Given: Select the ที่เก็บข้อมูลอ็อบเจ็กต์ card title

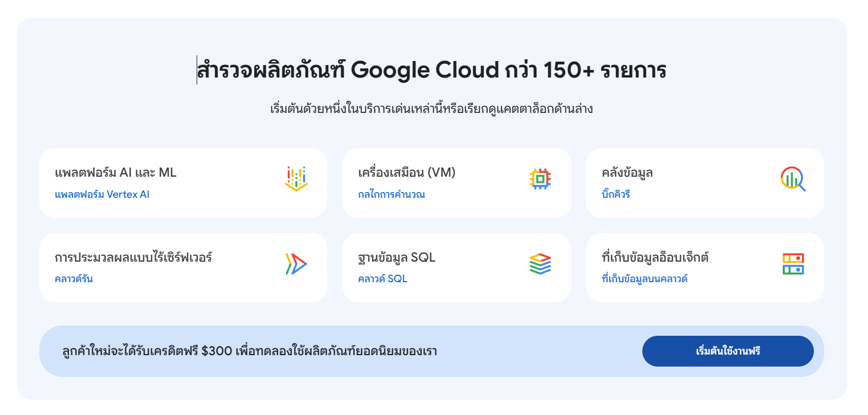Looking at the screenshot, I should [x=655, y=257].
